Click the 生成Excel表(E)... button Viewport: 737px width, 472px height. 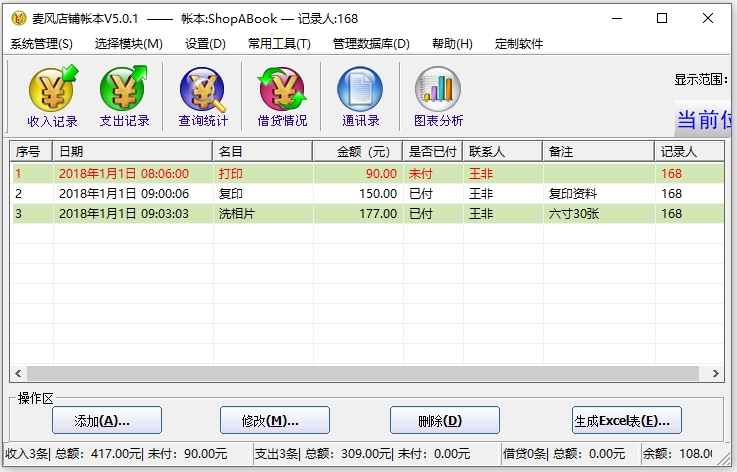(627, 420)
